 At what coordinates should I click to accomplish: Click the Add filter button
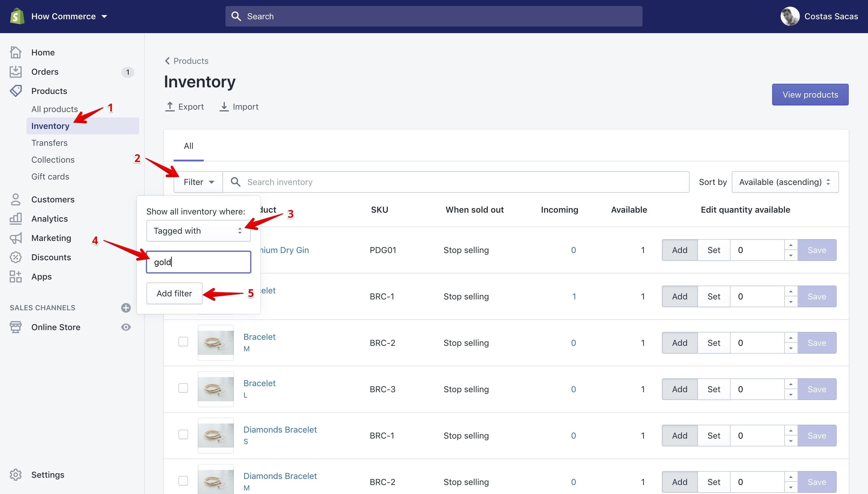174,293
